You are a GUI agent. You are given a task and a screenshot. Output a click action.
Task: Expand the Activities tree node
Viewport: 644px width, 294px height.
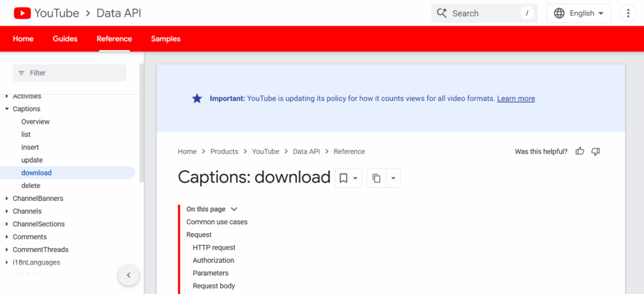click(x=7, y=96)
